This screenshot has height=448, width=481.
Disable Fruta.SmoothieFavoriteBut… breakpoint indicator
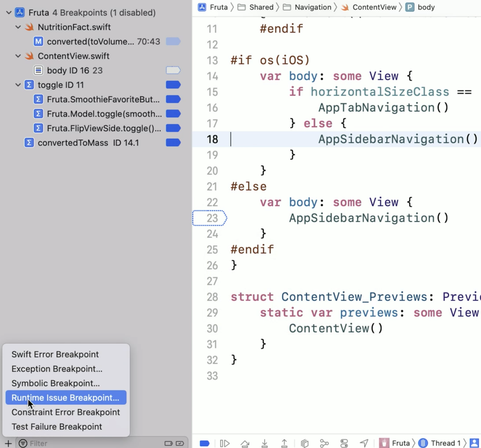coord(173,99)
